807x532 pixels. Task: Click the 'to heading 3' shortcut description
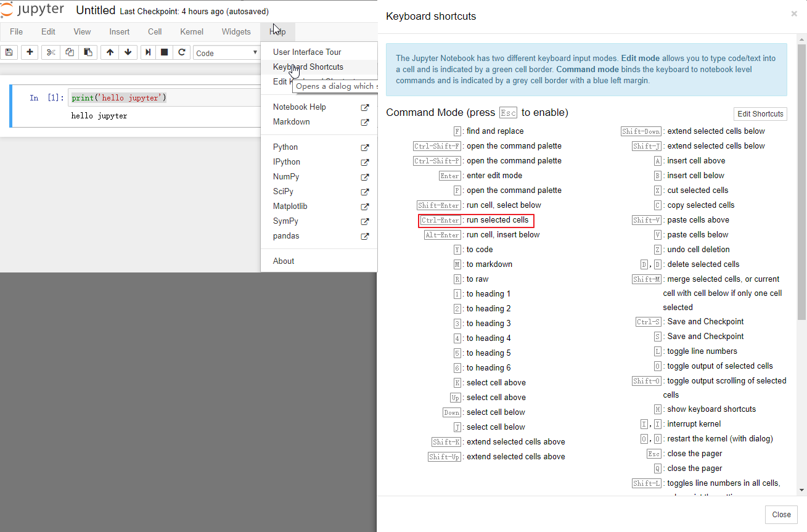489,324
